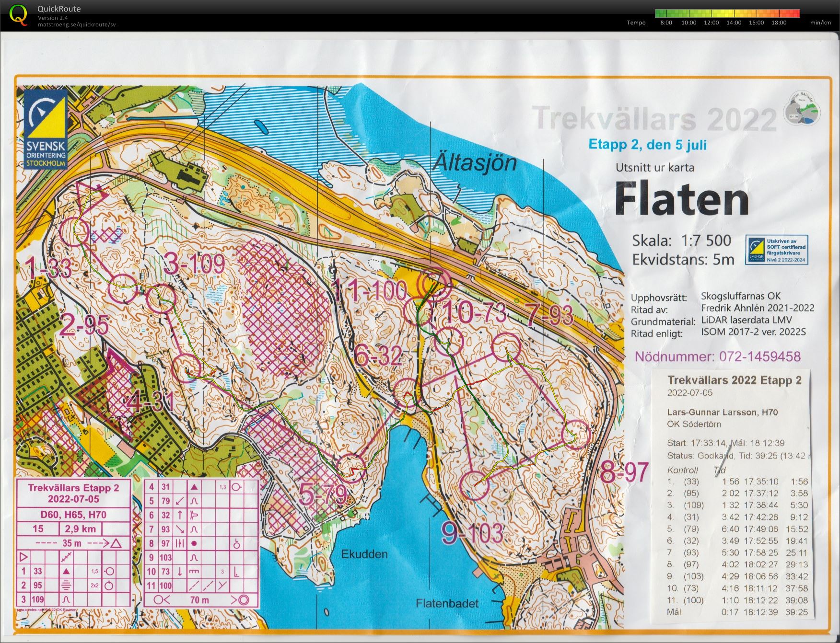The height and width of the screenshot is (643, 840).
Task: Click the Flatenbadet place label
Action: click(x=447, y=603)
